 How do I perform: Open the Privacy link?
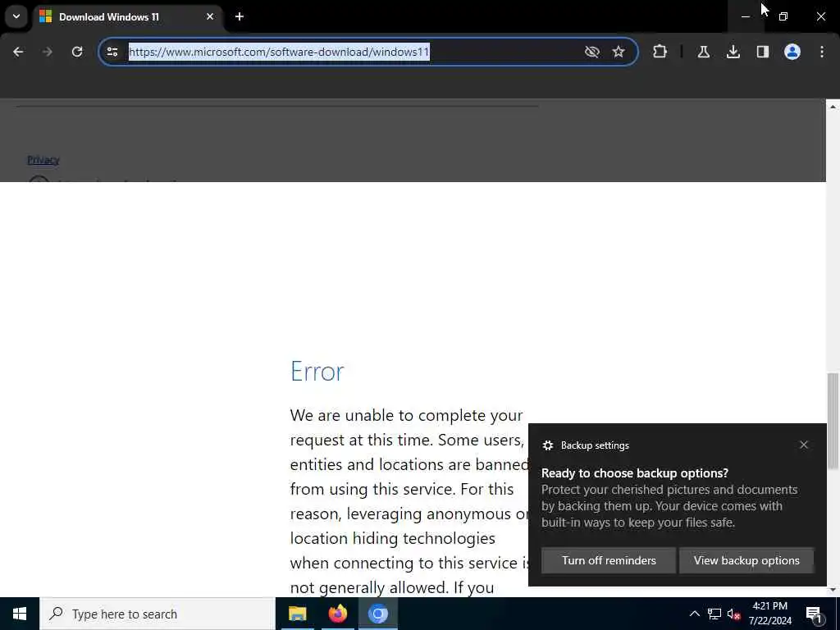click(x=43, y=160)
